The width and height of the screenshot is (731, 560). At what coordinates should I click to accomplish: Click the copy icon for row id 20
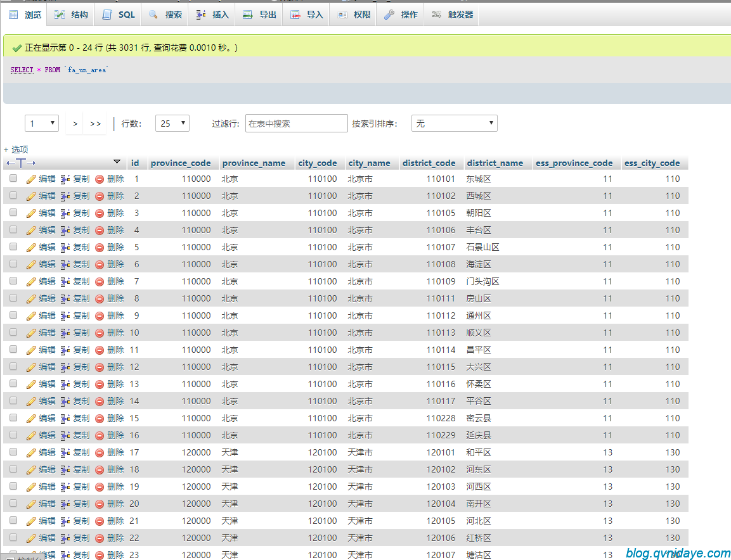click(x=65, y=504)
